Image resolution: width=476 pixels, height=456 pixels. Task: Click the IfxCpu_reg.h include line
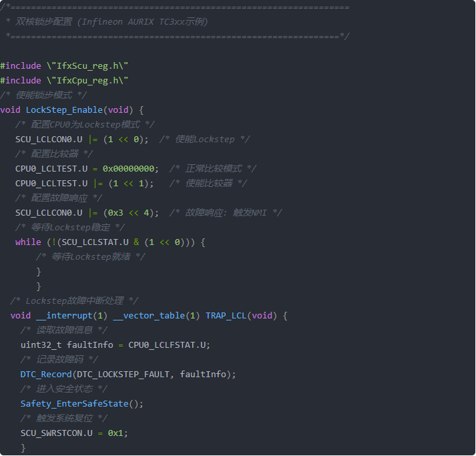click(x=64, y=81)
